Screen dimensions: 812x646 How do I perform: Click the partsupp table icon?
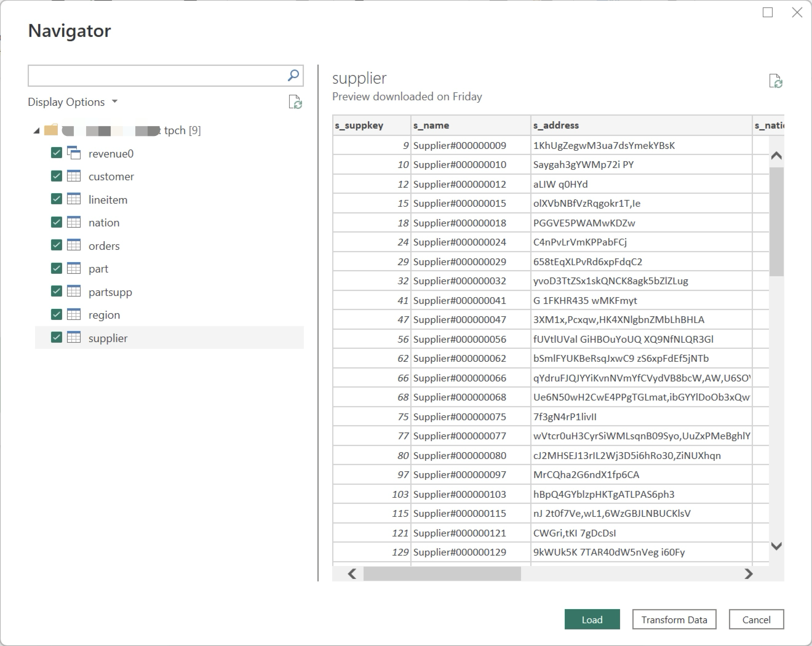tap(74, 292)
